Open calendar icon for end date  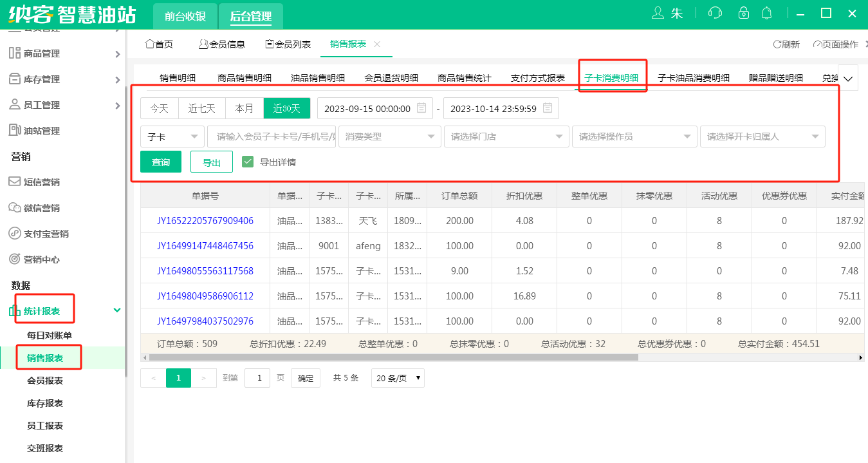[548, 108]
